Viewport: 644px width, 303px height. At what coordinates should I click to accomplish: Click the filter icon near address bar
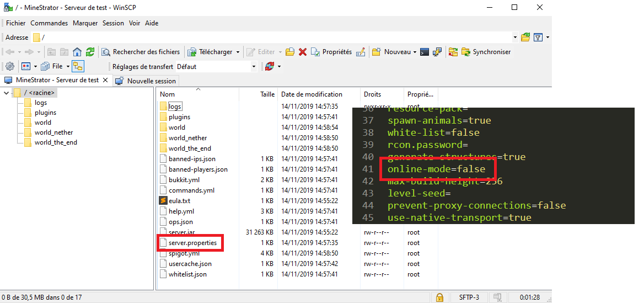(538, 38)
